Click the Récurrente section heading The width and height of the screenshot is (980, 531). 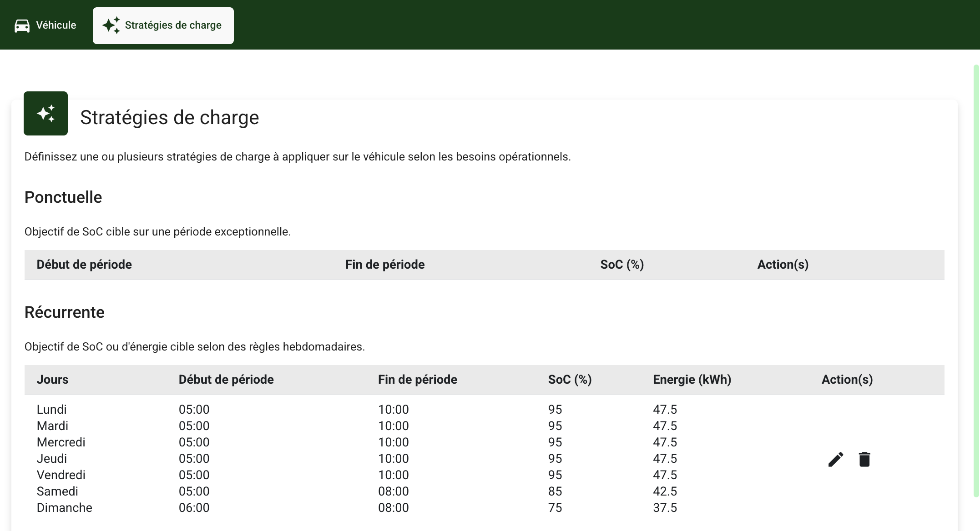click(x=64, y=312)
